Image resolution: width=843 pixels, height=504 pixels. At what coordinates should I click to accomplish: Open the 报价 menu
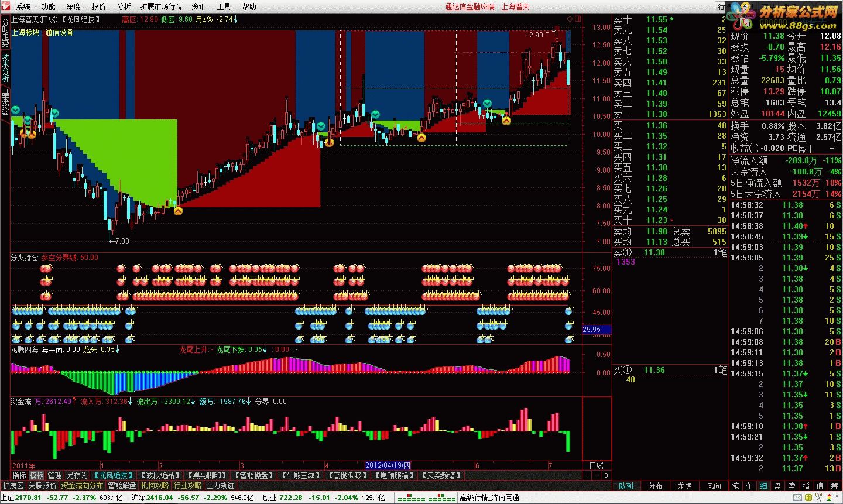tap(99, 6)
